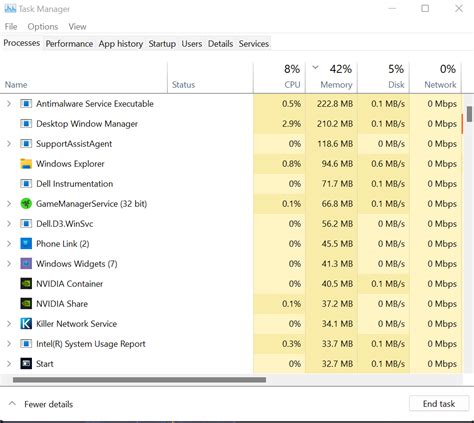Click the Desktop Window Manager icon

click(26, 124)
